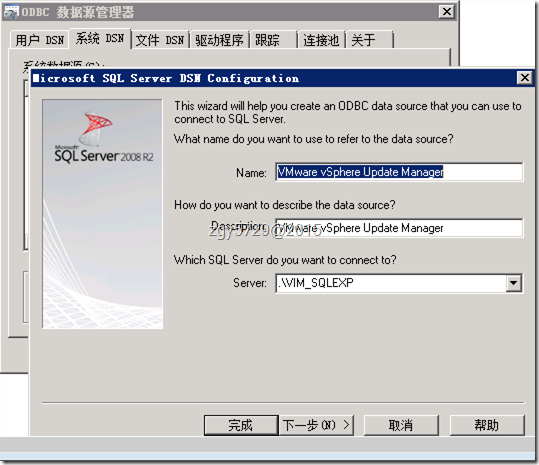Switch to the 跟踪 tab
539x465 pixels.
tap(273, 40)
